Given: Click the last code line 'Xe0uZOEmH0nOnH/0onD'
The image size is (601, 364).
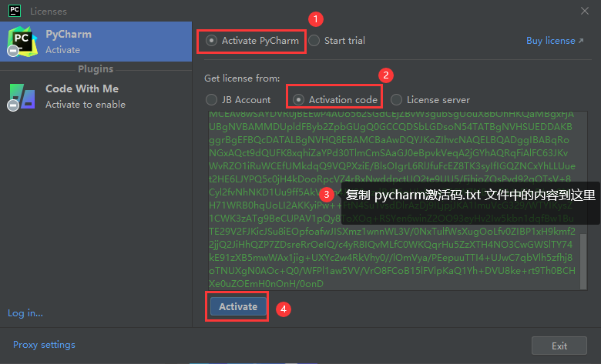Looking at the screenshot, I should click(x=266, y=284).
